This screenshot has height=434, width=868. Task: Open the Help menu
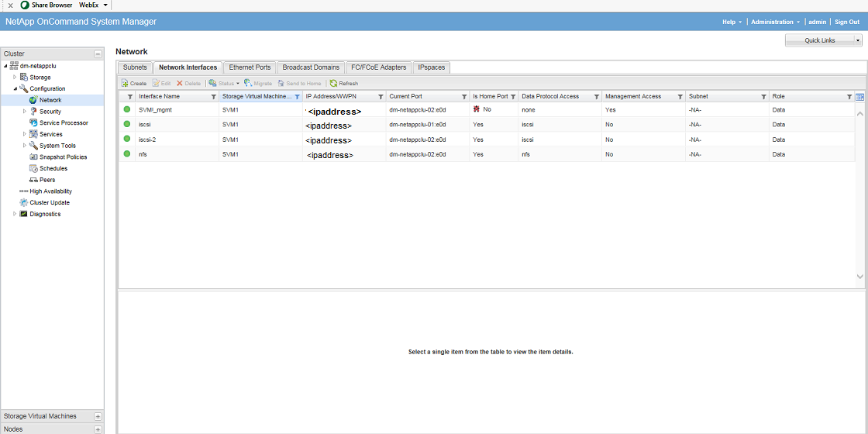click(x=732, y=22)
